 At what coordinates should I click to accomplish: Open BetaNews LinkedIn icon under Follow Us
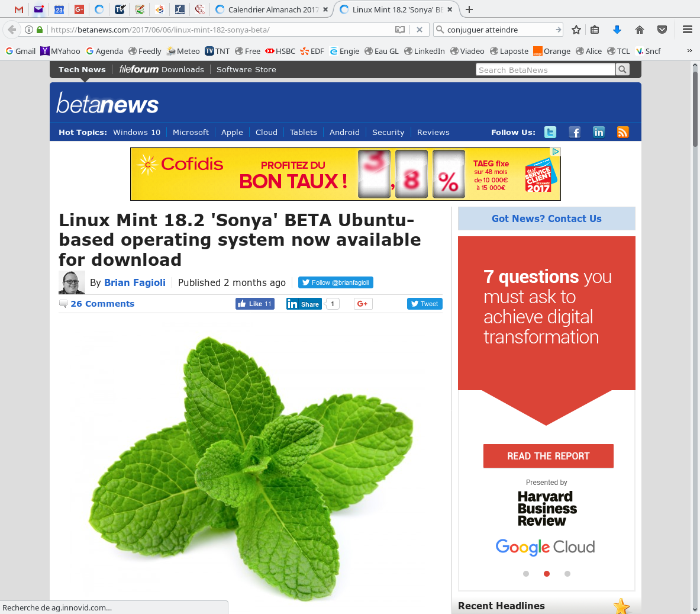click(x=598, y=132)
